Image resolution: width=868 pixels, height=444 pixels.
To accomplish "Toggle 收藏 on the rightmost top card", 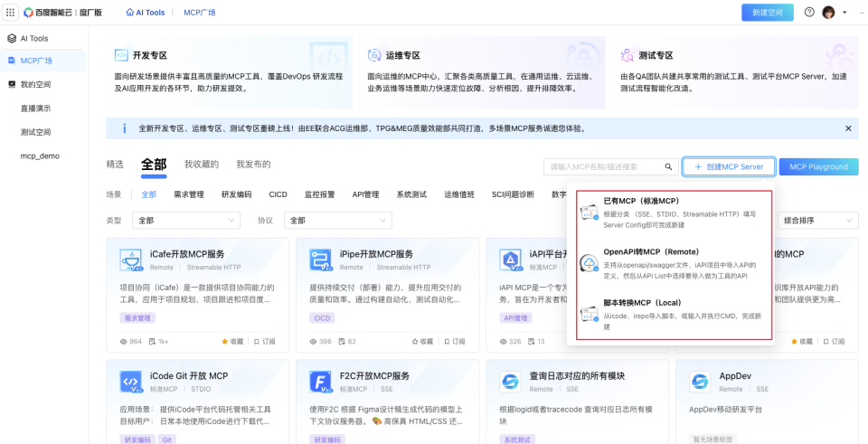I will (802, 342).
